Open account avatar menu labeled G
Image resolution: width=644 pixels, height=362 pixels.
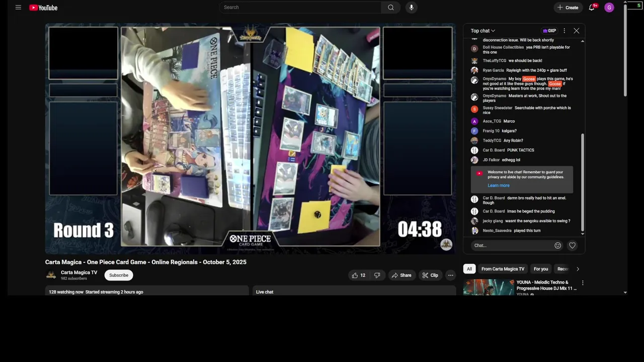click(609, 8)
